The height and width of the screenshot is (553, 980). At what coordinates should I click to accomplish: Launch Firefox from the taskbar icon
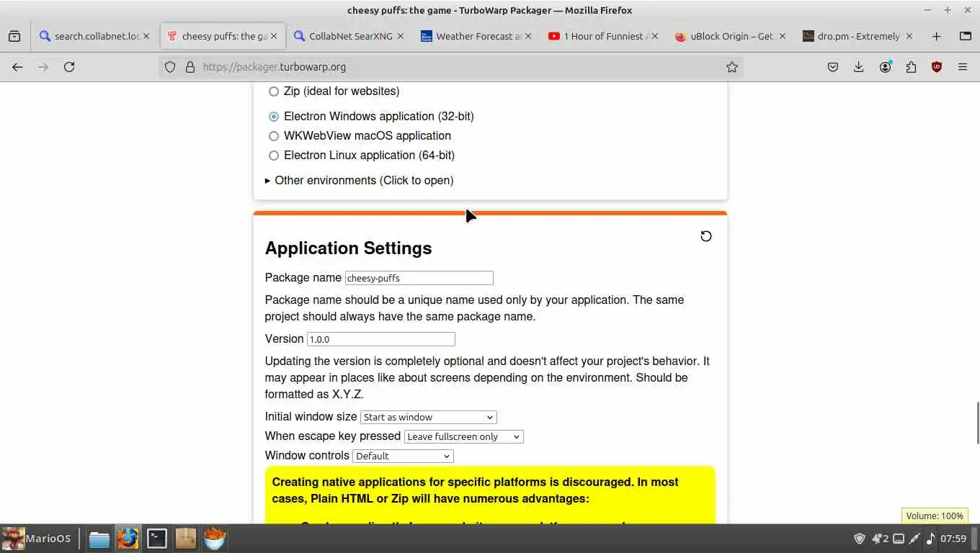click(128, 539)
